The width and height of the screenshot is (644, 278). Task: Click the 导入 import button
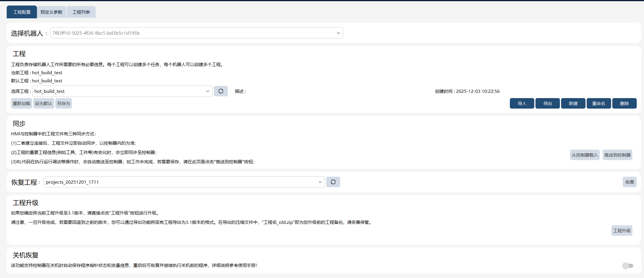pos(522,103)
